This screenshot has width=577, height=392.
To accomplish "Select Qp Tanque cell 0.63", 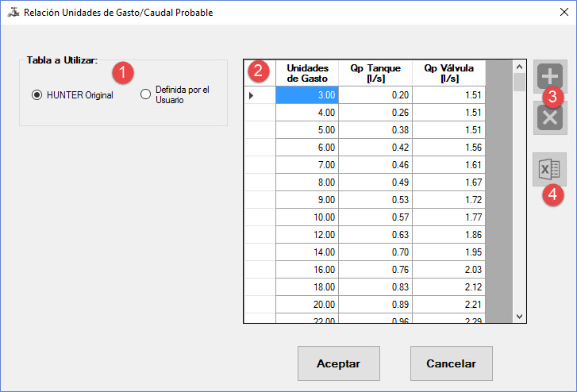I will click(x=375, y=234).
